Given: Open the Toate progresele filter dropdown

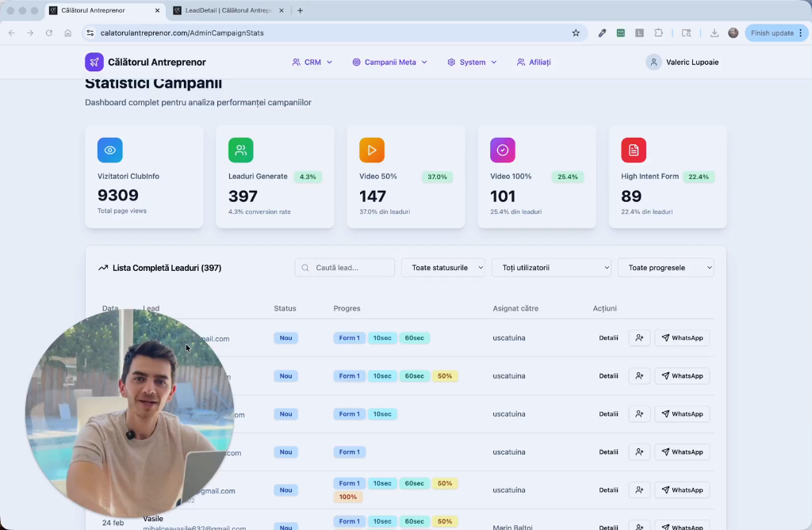Looking at the screenshot, I should click(x=666, y=268).
